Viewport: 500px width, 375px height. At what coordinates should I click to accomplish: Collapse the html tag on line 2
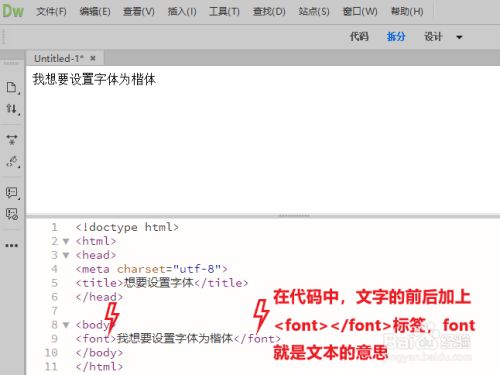(x=66, y=241)
